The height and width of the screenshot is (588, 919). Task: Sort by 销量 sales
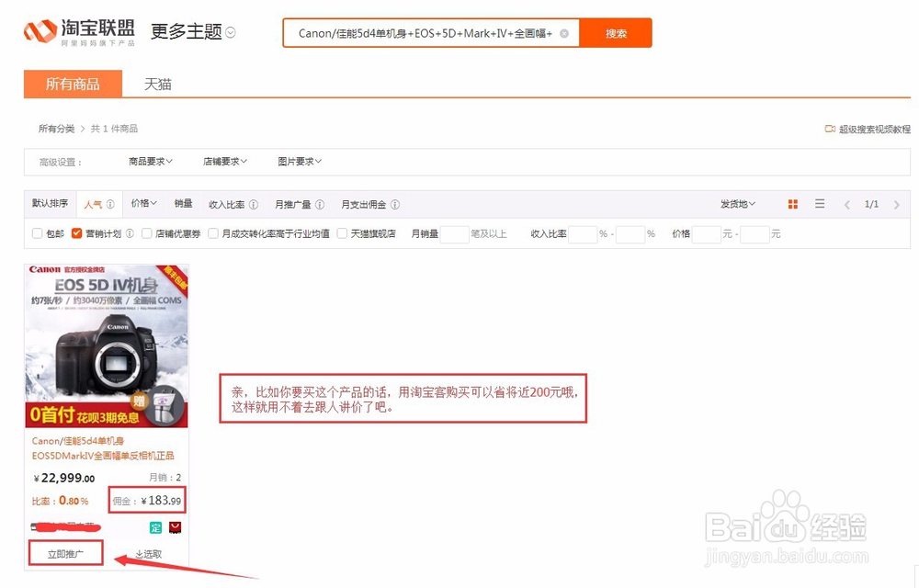click(183, 203)
